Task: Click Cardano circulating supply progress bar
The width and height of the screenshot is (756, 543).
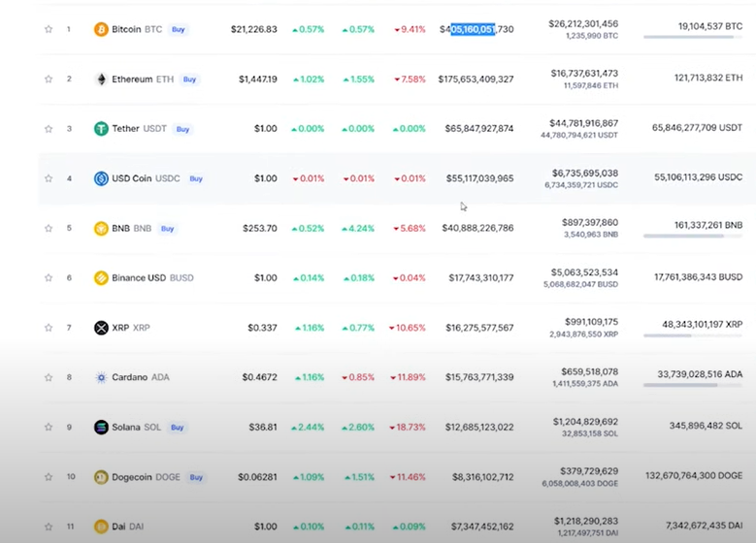Action: click(x=693, y=385)
